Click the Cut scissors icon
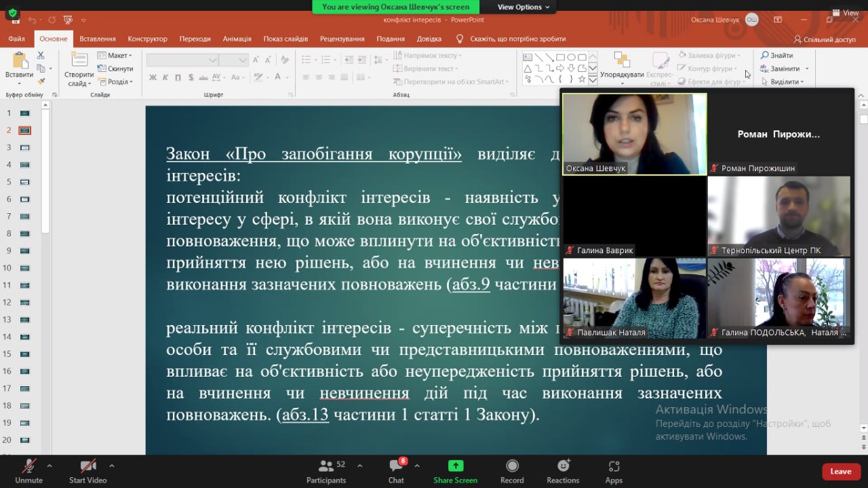 [41, 56]
